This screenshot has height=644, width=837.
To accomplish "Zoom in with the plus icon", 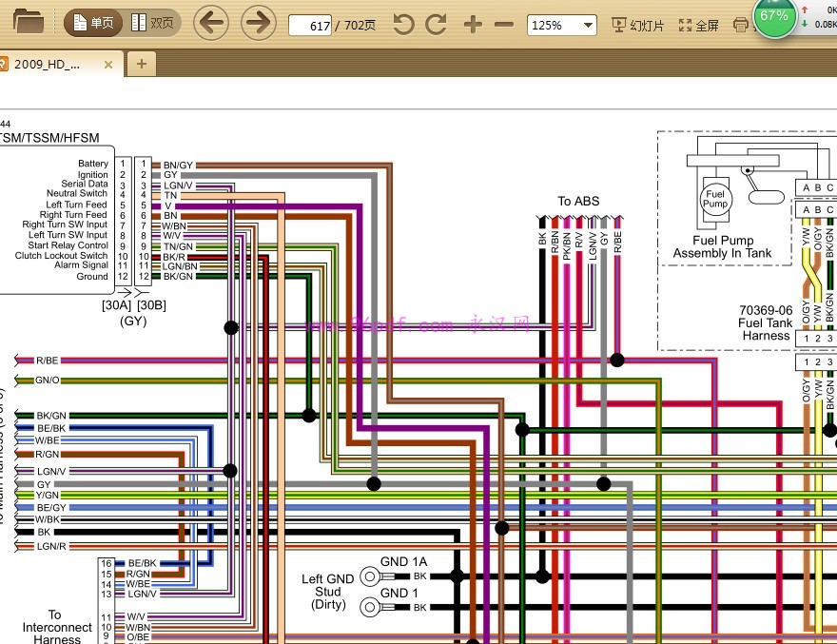I will [x=473, y=25].
